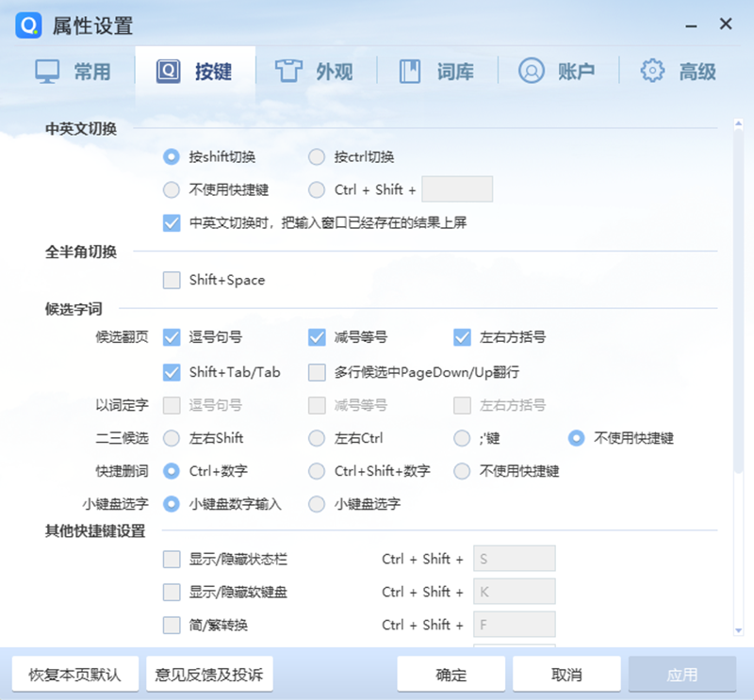The image size is (754, 700).
Task: Uncheck 减号等号 under 候选翻页
Action: point(316,336)
